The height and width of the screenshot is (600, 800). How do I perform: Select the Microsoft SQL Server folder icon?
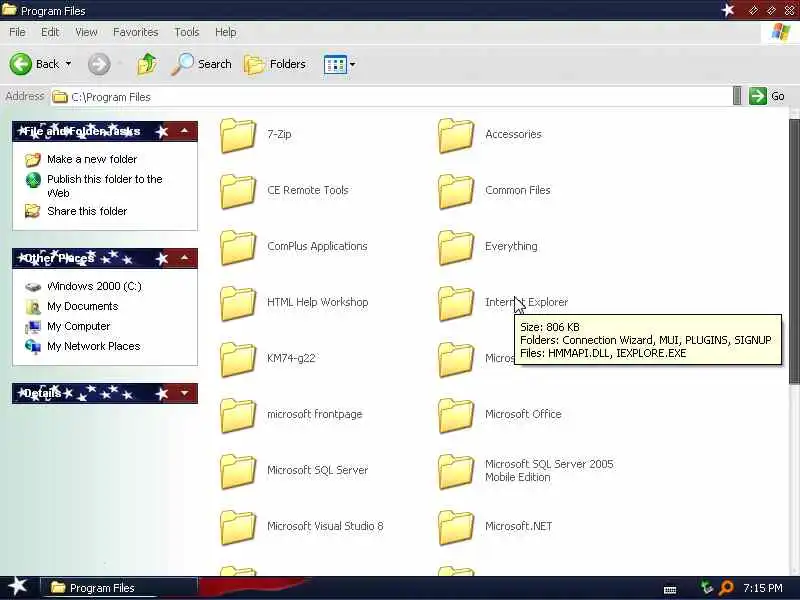238,471
